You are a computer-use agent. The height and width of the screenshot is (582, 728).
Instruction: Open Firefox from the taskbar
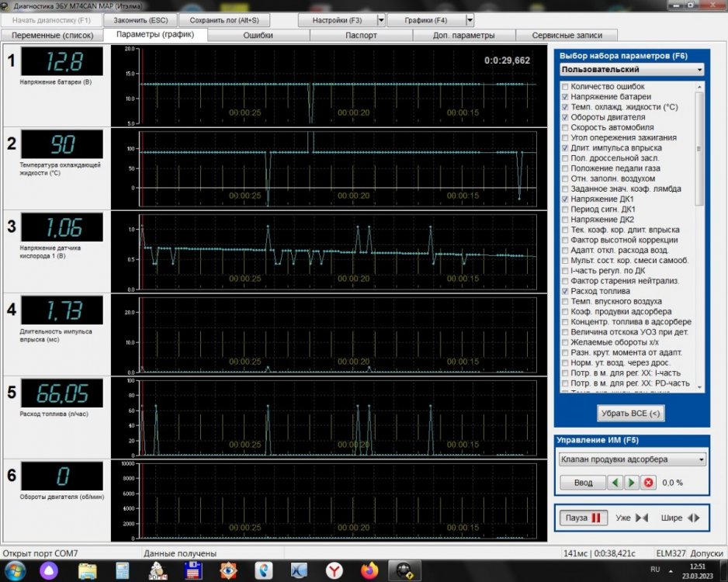pos(369,570)
